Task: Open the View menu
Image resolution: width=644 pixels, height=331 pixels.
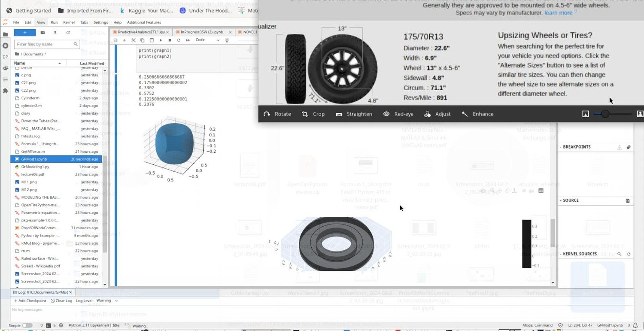Action: [x=41, y=22]
